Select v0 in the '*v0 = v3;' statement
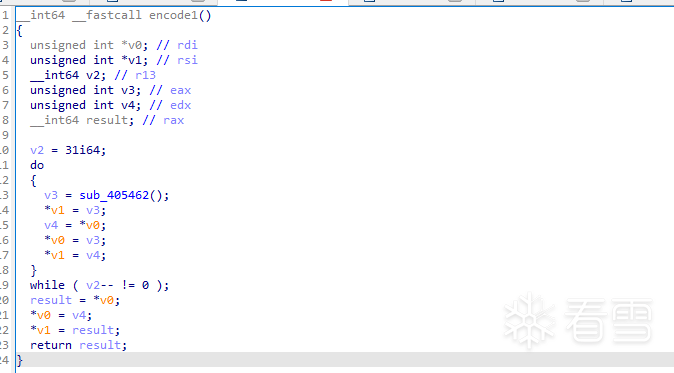 pos(58,240)
